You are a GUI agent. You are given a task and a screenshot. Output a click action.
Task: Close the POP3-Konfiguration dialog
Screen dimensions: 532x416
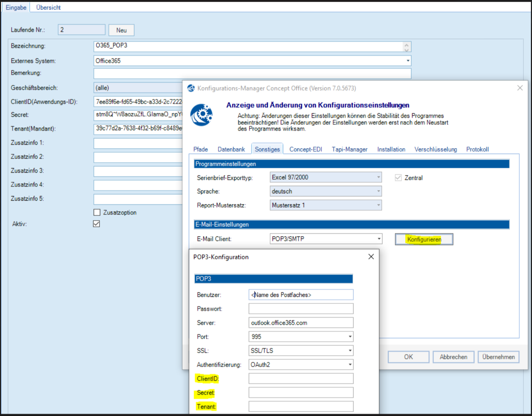[x=371, y=257]
